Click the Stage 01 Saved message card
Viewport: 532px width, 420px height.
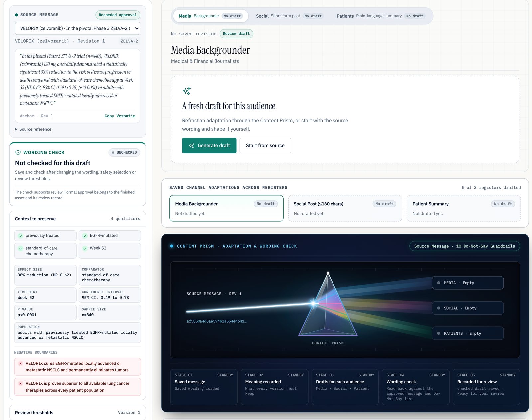point(204,387)
